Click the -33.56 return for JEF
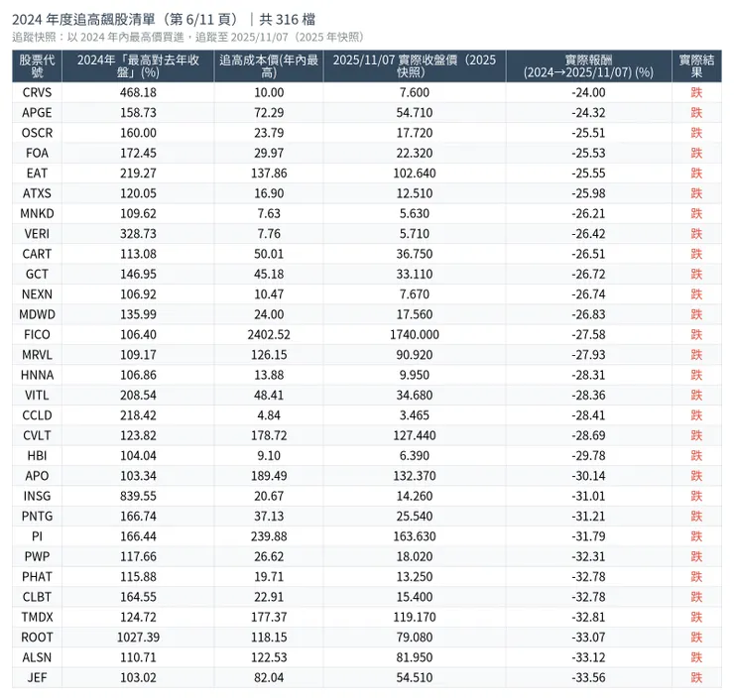This screenshot has height=700, width=734. (588, 677)
